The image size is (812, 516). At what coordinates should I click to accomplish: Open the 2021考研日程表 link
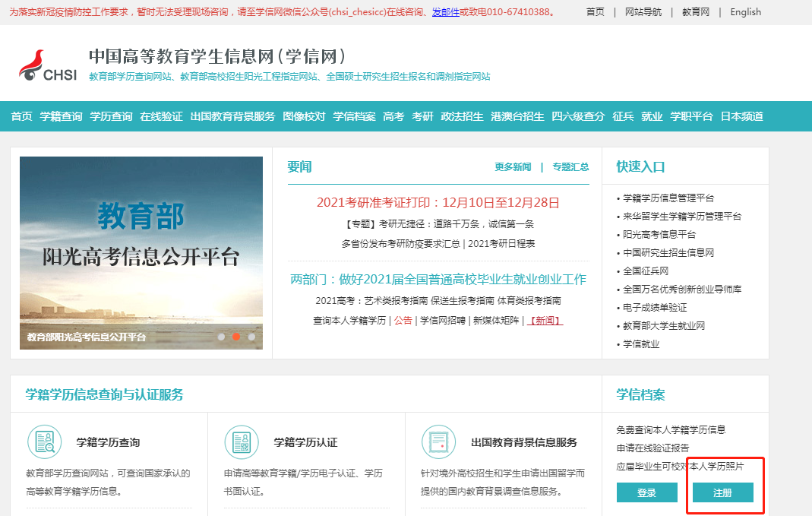501,243
